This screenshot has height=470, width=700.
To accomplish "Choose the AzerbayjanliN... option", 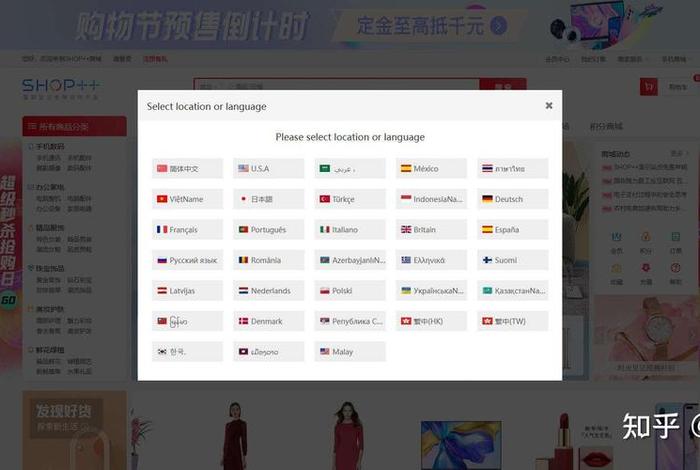I will tap(350, 260).
